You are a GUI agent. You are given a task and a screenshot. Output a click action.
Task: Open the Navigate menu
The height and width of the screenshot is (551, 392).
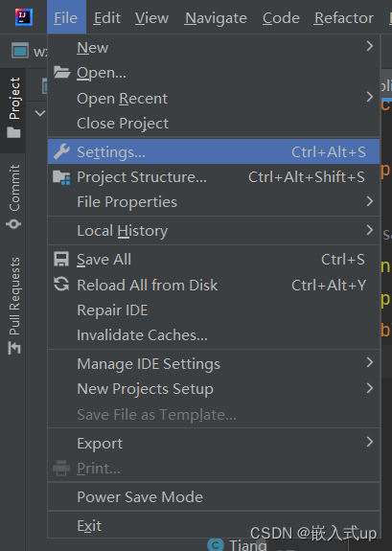click(x=216, y=17)
